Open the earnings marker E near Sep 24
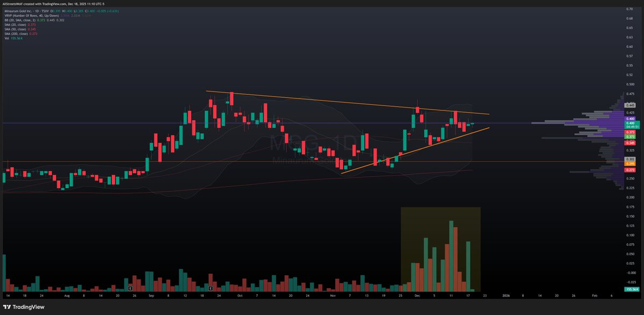Viewport: 644px width, 315px height. [x=211, y=289]
